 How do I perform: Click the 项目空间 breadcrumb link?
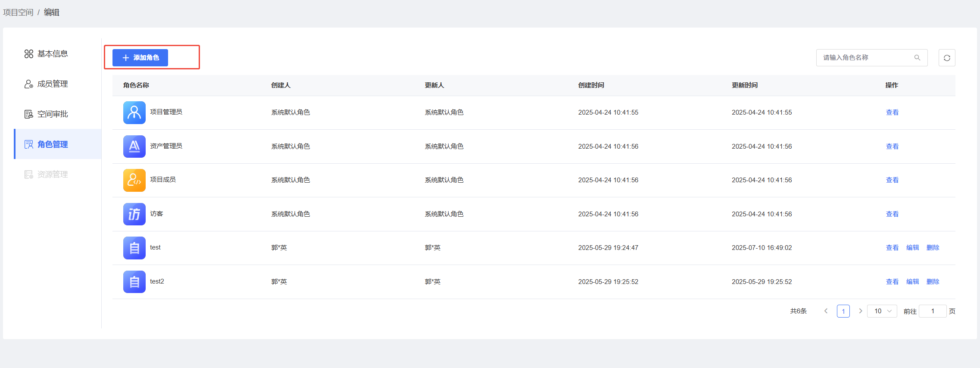(x=18, y=12)
